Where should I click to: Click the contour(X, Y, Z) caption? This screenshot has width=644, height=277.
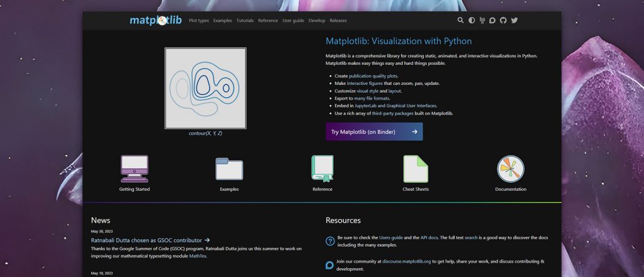coord(206,133)
